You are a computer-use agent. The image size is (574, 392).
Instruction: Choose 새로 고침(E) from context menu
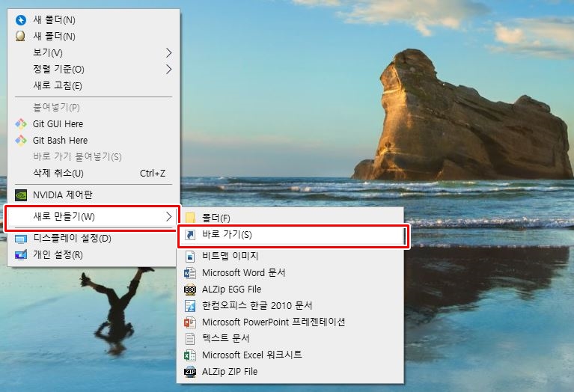(94, 85)
